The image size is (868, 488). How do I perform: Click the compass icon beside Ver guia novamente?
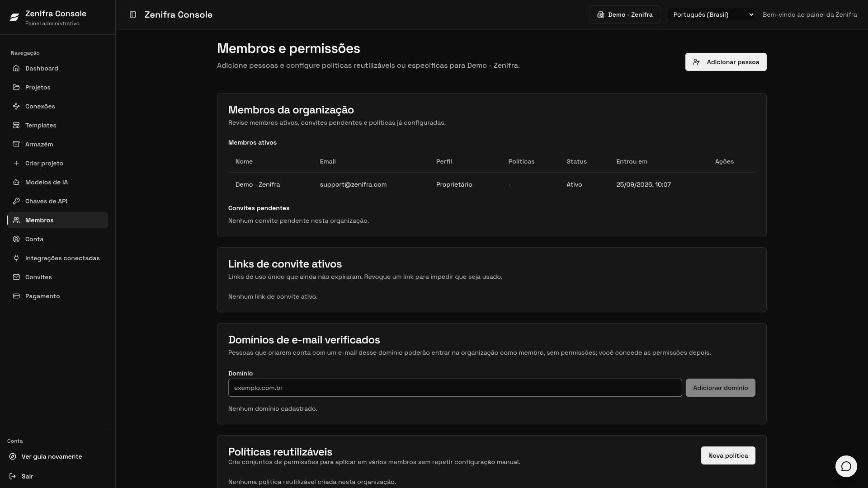coord(13,456)
